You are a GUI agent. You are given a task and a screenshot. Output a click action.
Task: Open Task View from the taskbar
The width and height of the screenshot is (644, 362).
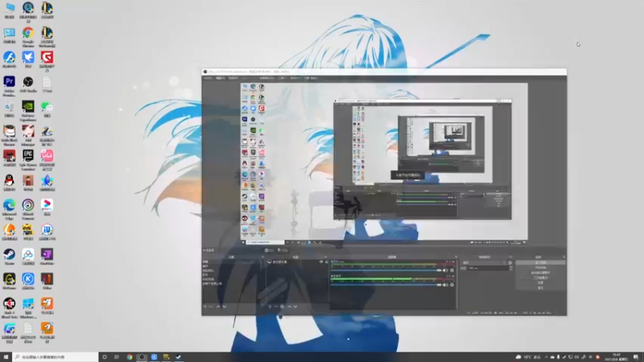coord(117,357)
